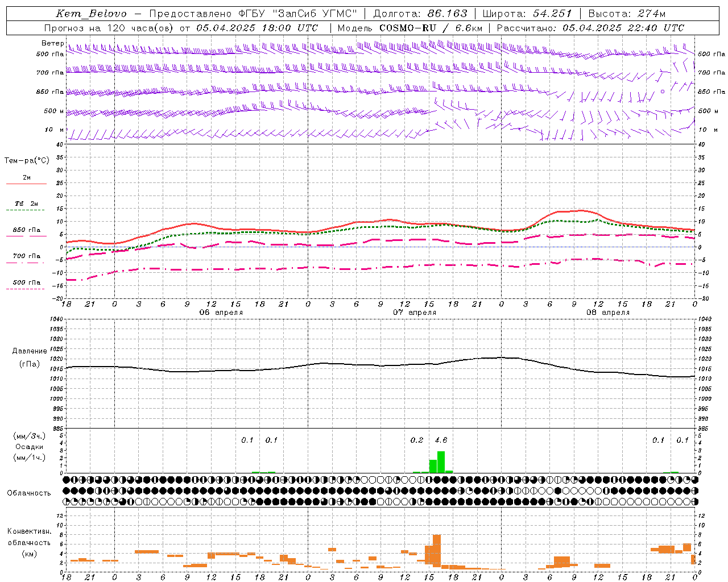Click the 06 апреля date label
This screenshot has height=582, width=728.
(221, 313)
